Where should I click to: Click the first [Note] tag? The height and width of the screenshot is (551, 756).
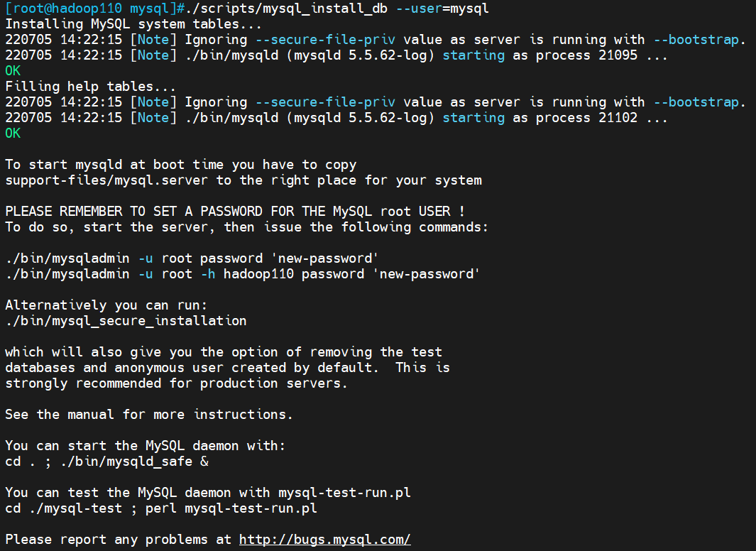coord(153,40)
